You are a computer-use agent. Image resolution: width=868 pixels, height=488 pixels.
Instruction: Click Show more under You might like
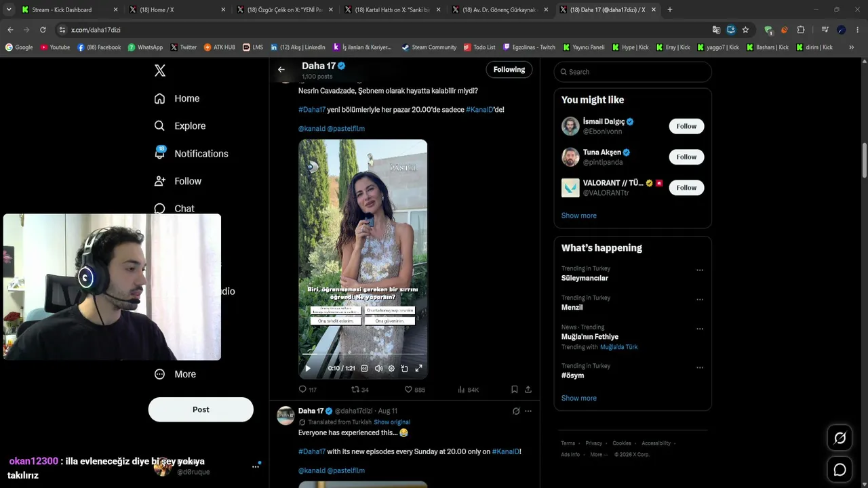579,216
